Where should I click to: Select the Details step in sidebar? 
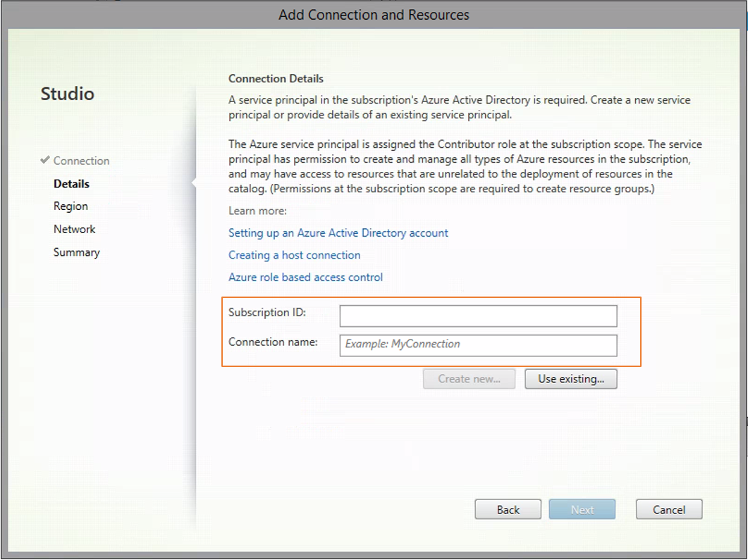pyautogui.click(x=71, y=184)
